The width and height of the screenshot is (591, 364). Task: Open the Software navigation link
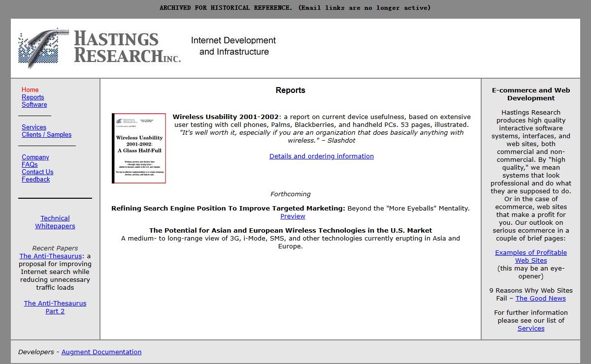click(x=34, y=104)
